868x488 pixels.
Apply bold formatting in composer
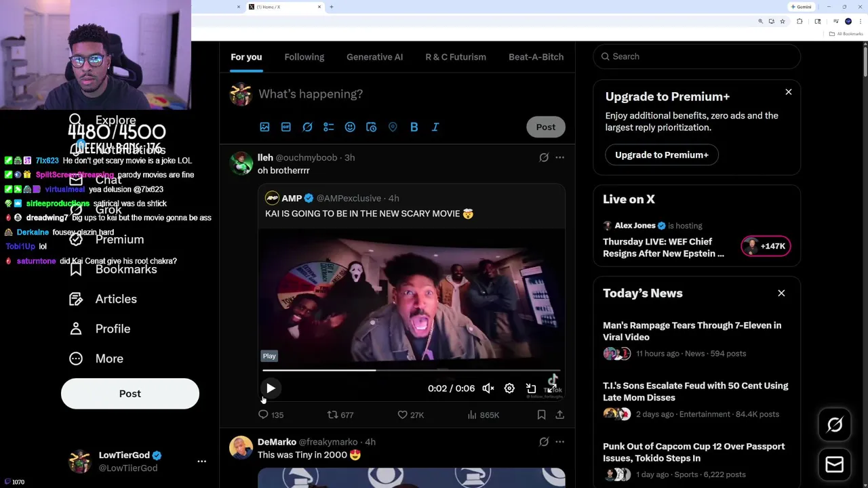click(x=414, y=127)
